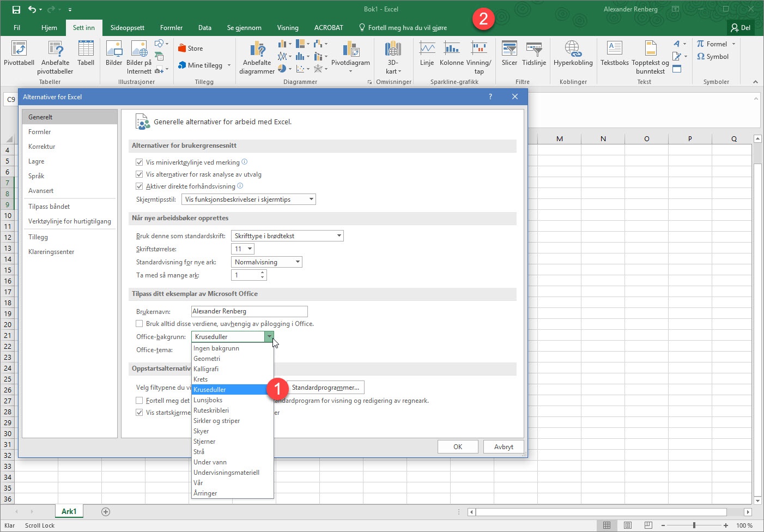Uncheck Aktiver direkte forhåndsvisning
Viewport: 764px width, 532px height.
(x=140, y=186)
